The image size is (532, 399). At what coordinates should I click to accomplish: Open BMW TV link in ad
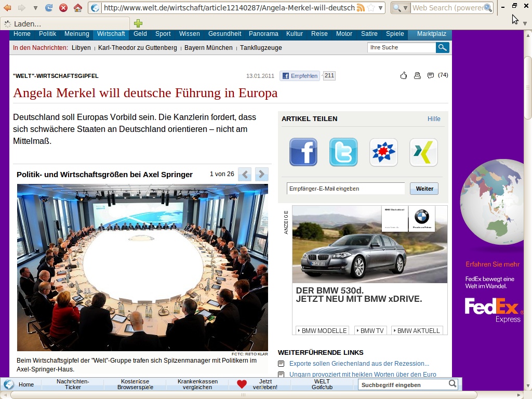click(370, 331)
